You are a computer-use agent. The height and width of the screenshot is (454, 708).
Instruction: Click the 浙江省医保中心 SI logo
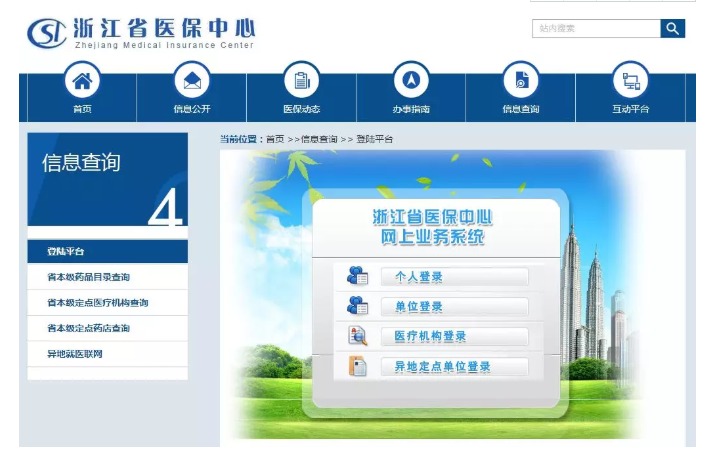point(47,33)
